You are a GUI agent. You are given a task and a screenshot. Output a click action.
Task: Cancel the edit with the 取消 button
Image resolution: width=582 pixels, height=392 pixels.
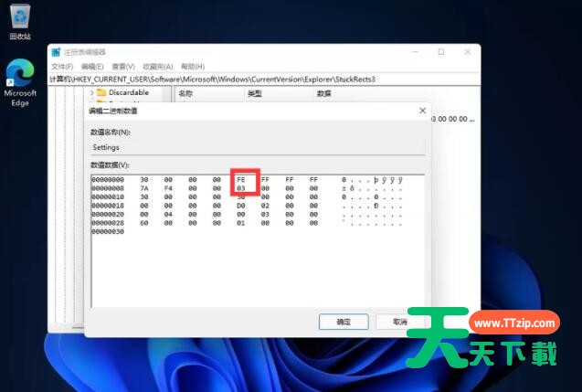(400, 322)
